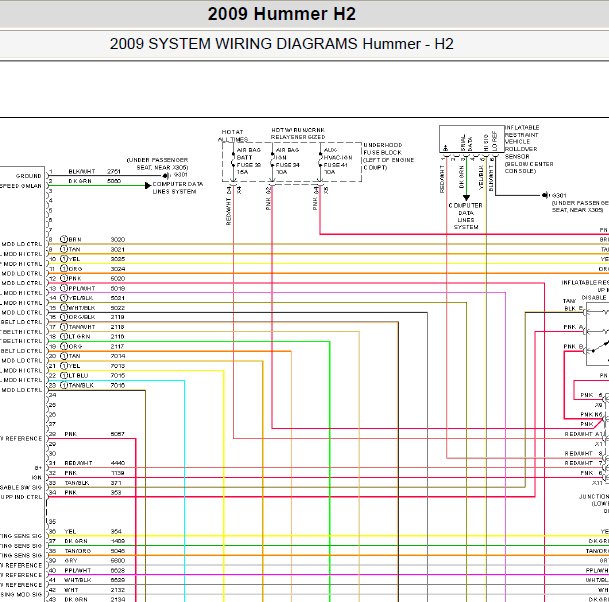Click the 'TAN/ORG' label on pin 38
The image size is (609, 602).
[78, 551]
